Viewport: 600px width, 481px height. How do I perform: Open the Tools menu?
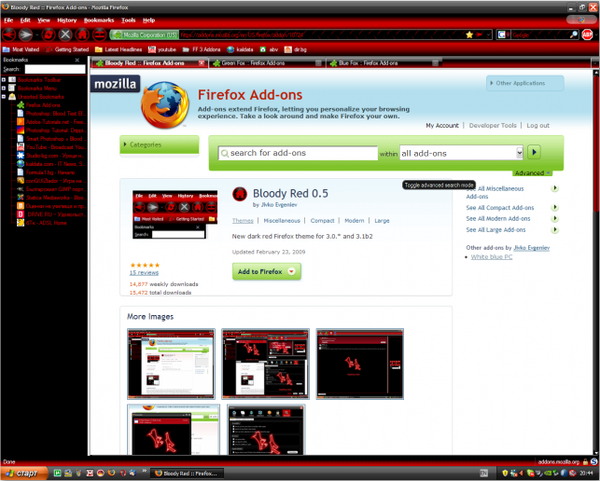(x=129, y=20)
